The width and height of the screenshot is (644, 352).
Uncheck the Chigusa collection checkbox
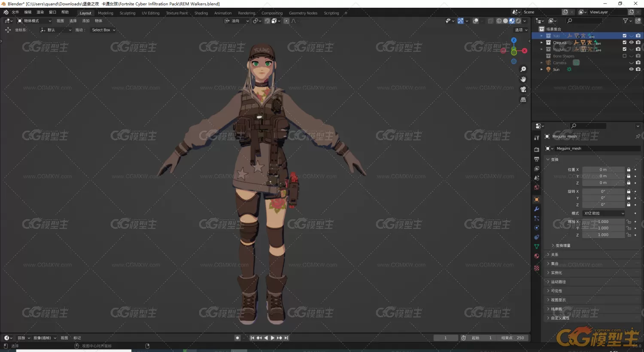[x=624, y=43]
